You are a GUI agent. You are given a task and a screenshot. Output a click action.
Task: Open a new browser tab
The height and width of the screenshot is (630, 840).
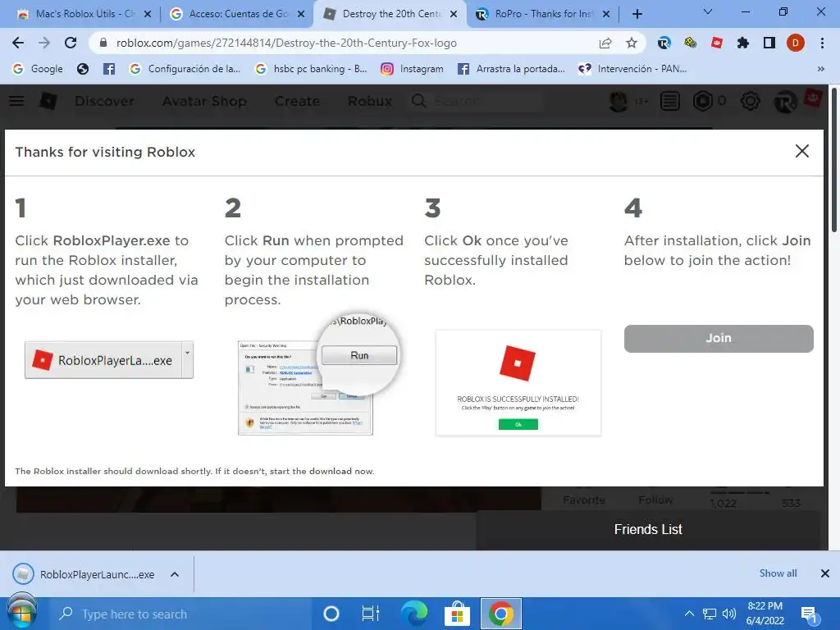point(637,14)
